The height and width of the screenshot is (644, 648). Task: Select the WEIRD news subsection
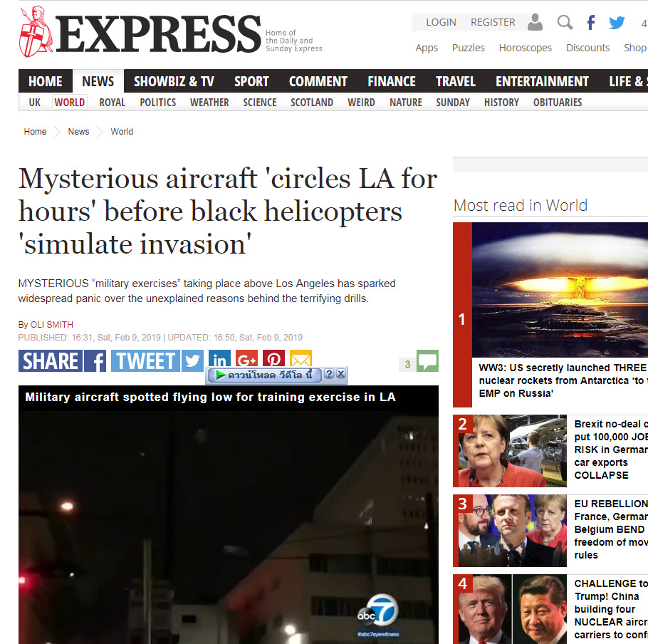(361, 103)
